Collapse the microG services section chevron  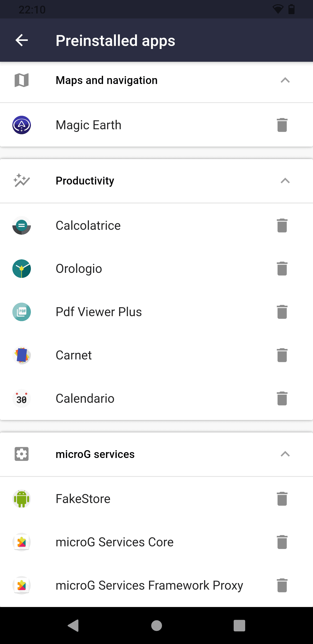[x=285, y=454]
